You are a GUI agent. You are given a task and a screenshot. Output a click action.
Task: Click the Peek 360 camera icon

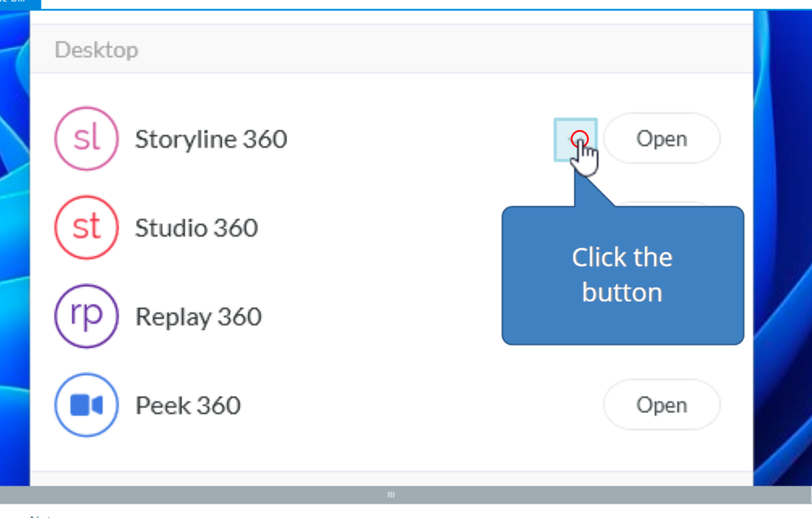(86, 405)
